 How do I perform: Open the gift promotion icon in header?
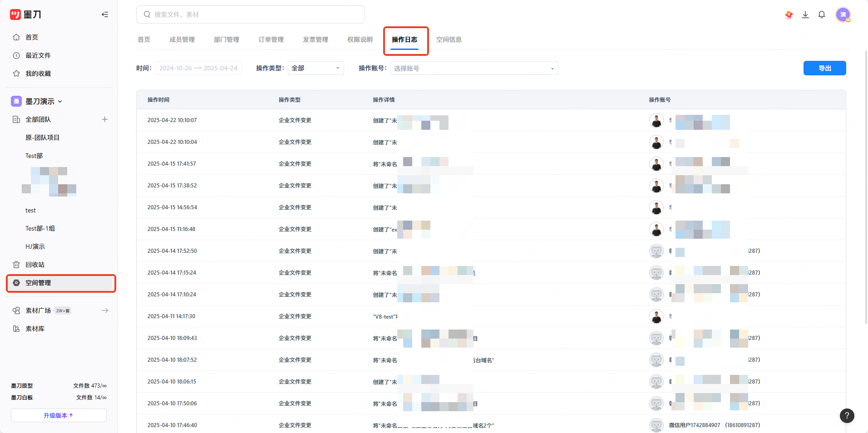pyautogui.click(x=789, y=15)
